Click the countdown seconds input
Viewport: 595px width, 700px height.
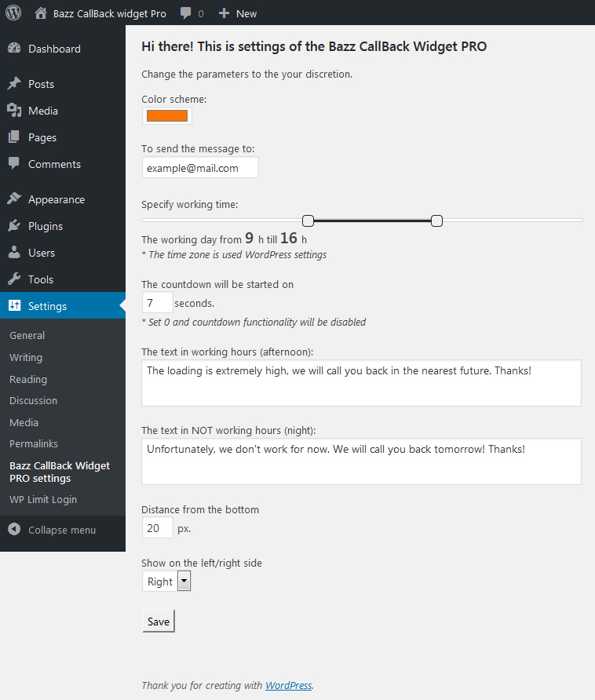point(157,303)
